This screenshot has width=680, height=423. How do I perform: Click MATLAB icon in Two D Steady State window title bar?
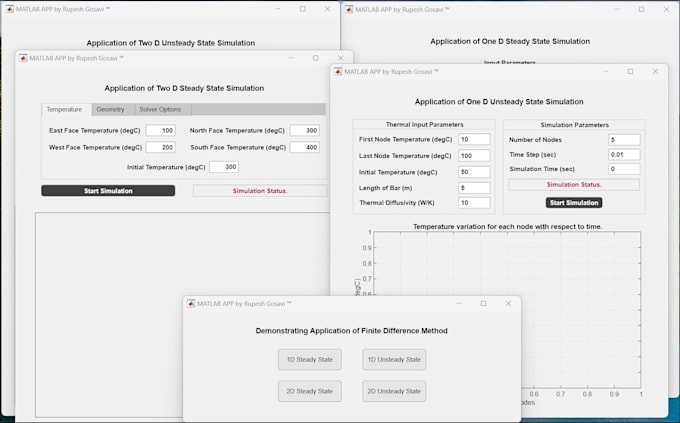[x=23, y=58]
